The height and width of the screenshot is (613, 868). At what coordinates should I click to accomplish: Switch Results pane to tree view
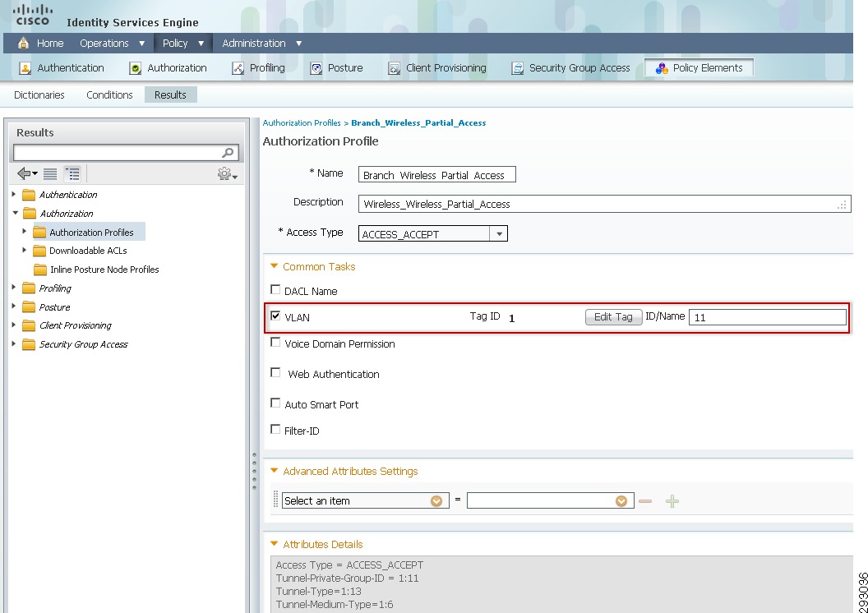[72, 173]
